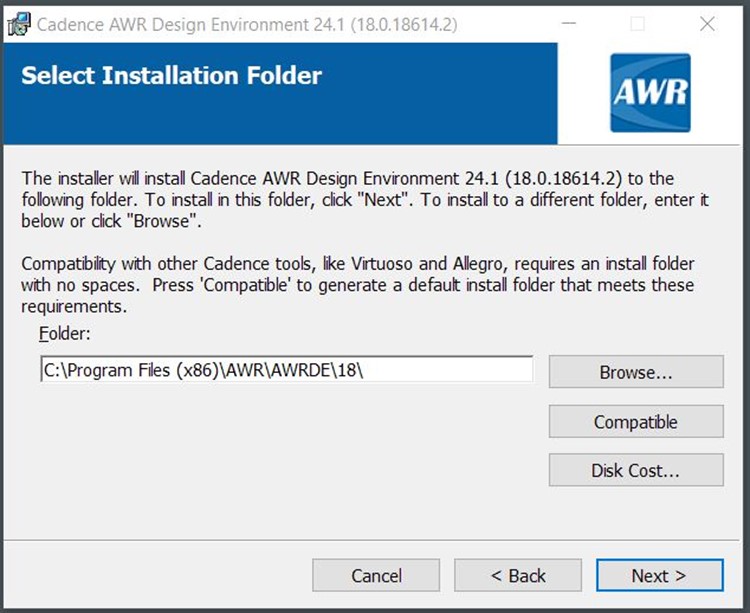Click the Select Installation Folder heading

171,76
